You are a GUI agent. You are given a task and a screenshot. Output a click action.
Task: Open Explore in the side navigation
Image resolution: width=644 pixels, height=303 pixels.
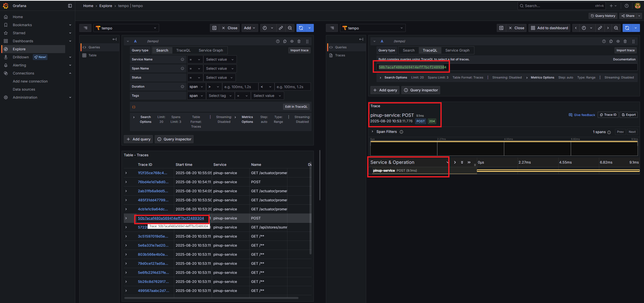point(19,49)
